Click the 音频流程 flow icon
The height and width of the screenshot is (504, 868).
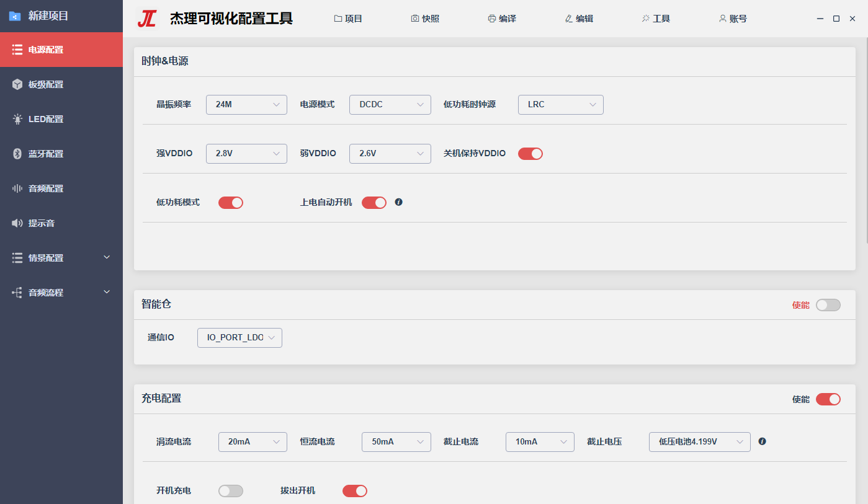[17, 293]
